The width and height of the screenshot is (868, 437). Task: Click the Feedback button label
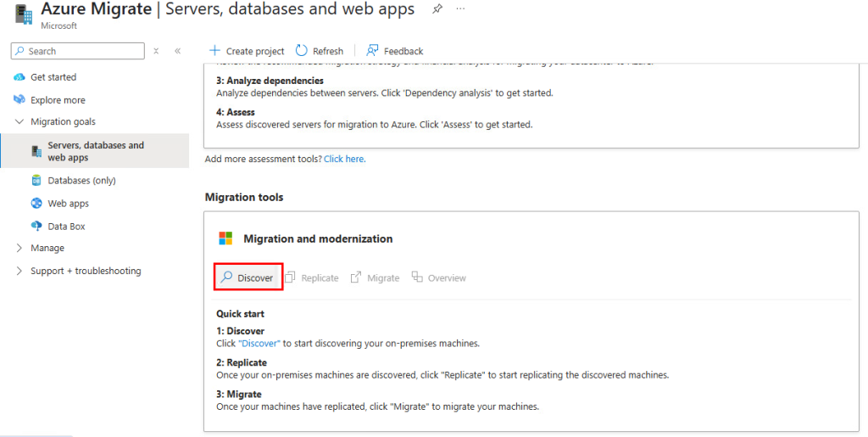point(403,51)
